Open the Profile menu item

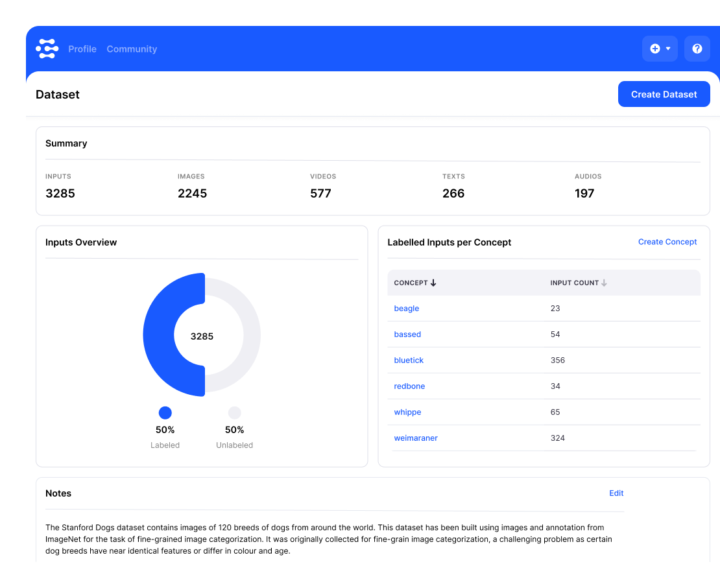coord(82,49)
